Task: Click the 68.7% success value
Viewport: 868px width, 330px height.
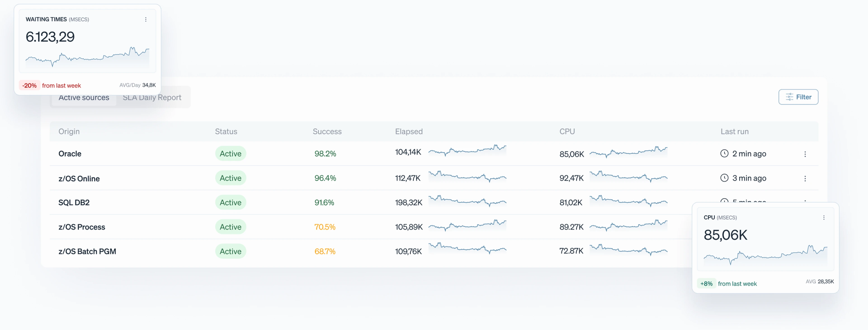Action: 325,252
